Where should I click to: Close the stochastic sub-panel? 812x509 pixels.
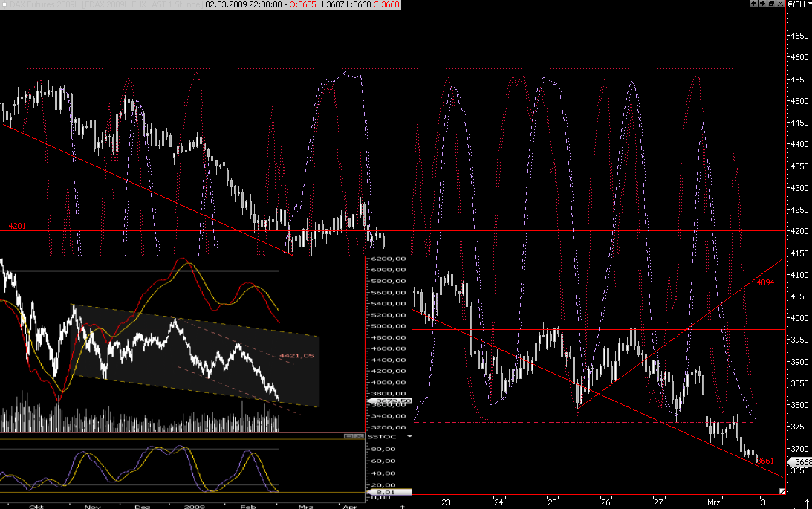[359, 437]
